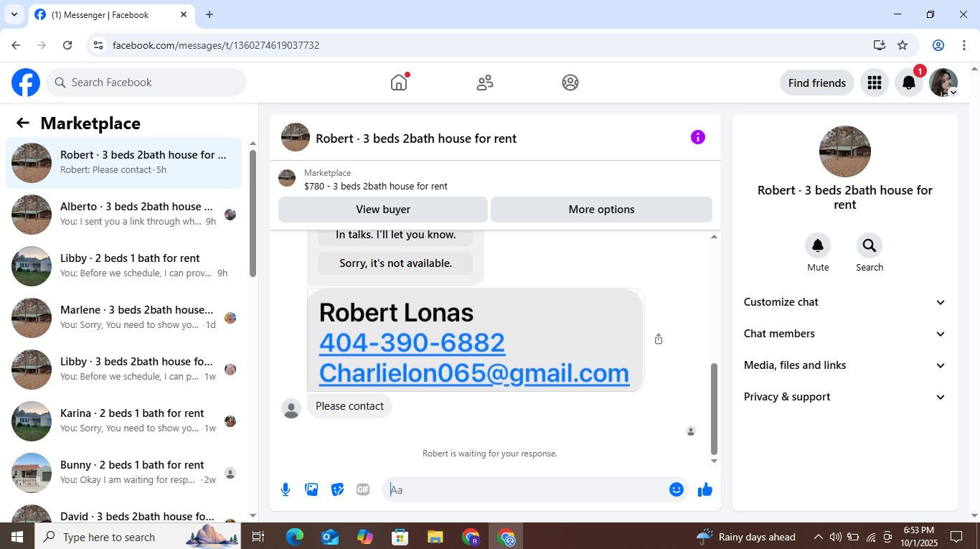This screenshot has width=980, height=549.
Task: Open Chrome three-dot menu
Action: pos(964,45)
